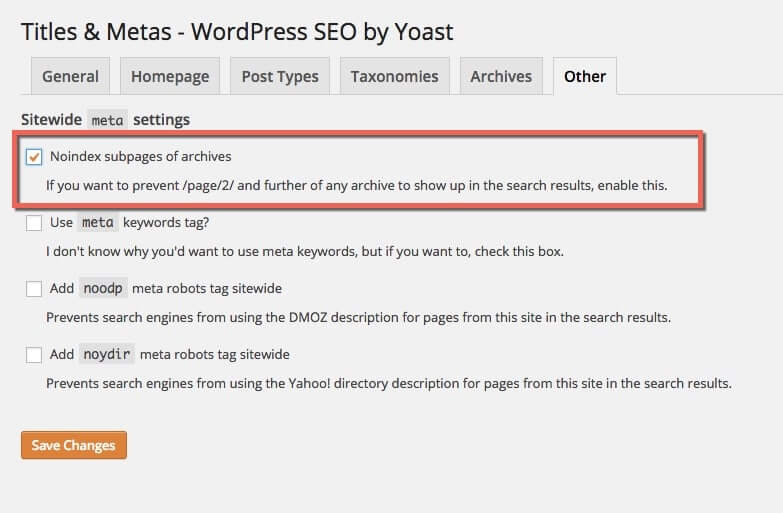Open the Archives tab
The width and height of the screenshot is (783, 513).
click(501, 76)
